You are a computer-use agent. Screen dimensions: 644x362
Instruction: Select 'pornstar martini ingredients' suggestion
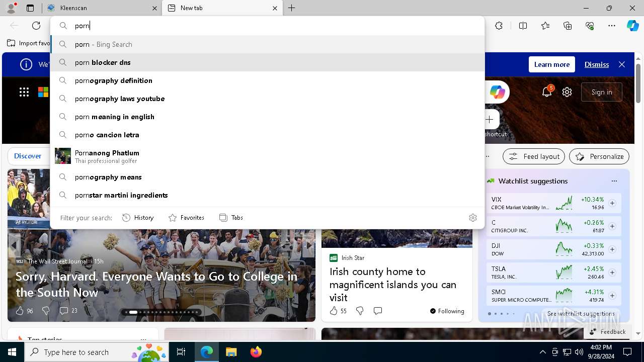point(267,195)
